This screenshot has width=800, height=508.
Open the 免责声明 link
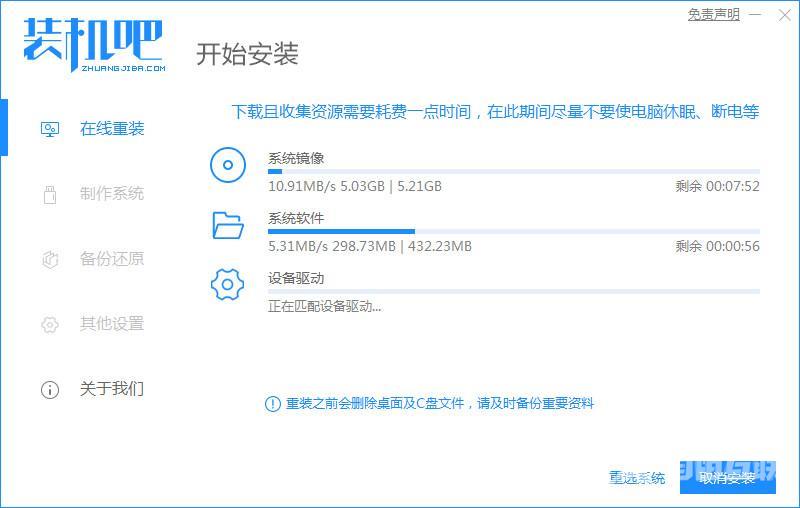tap(713, 15)
